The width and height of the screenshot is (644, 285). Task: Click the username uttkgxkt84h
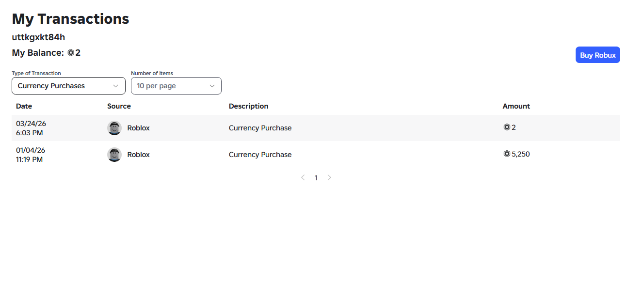pyautogui.click(x=38, y=37)
